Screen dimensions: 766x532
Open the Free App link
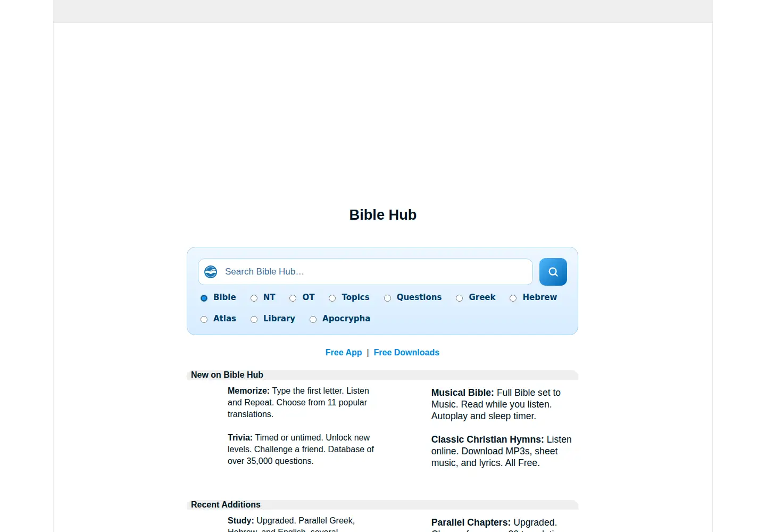(344, 352)
